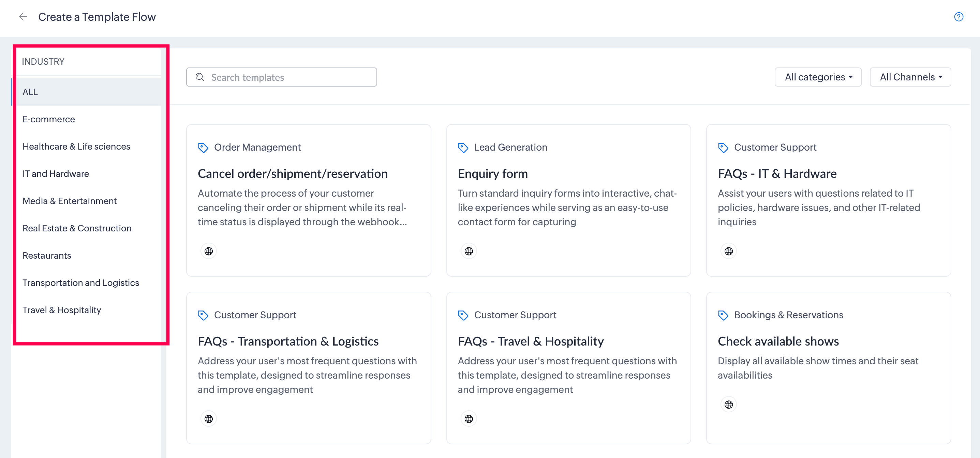Viewport: 980px width, 458px height.
Task: Click Customer Support label on FAQs - IT & Hardware card
Action: [775, 148]
